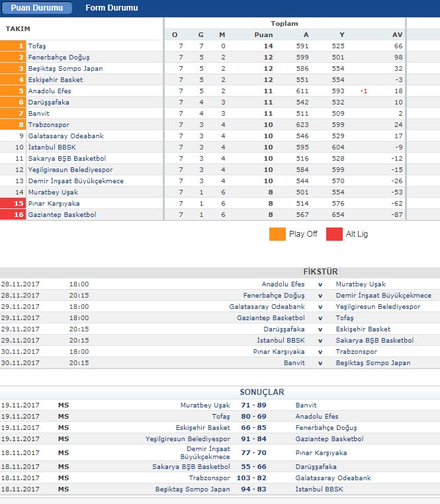Click the 77 - 70 result score
The image size is (440, 504).
(254, 452)
